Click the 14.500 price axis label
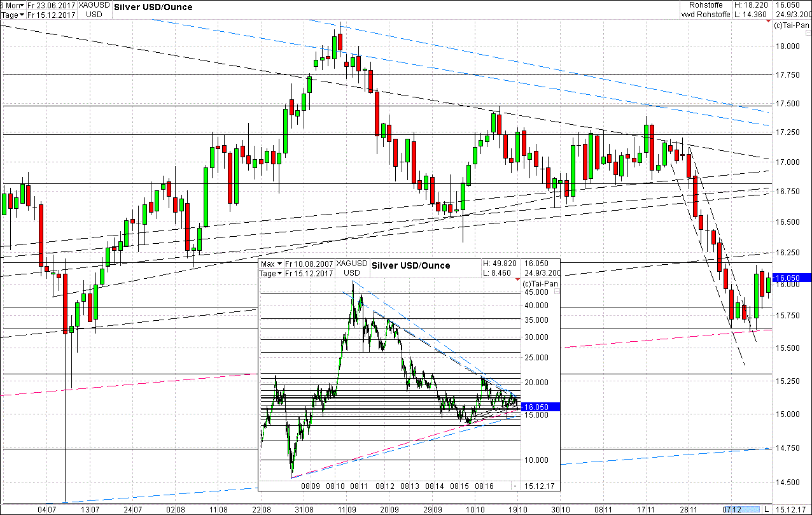812x515 pixels. (787, 482)
